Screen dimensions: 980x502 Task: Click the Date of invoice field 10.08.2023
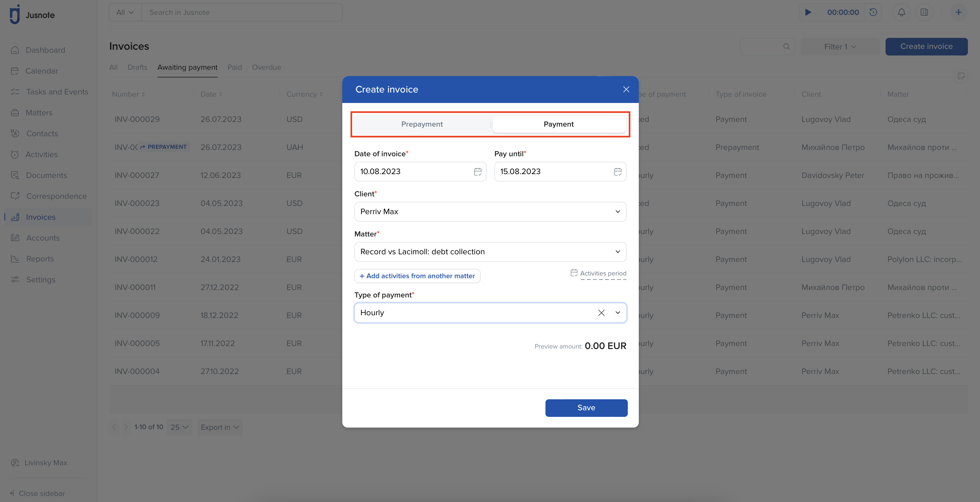click(x=420, y=172)
